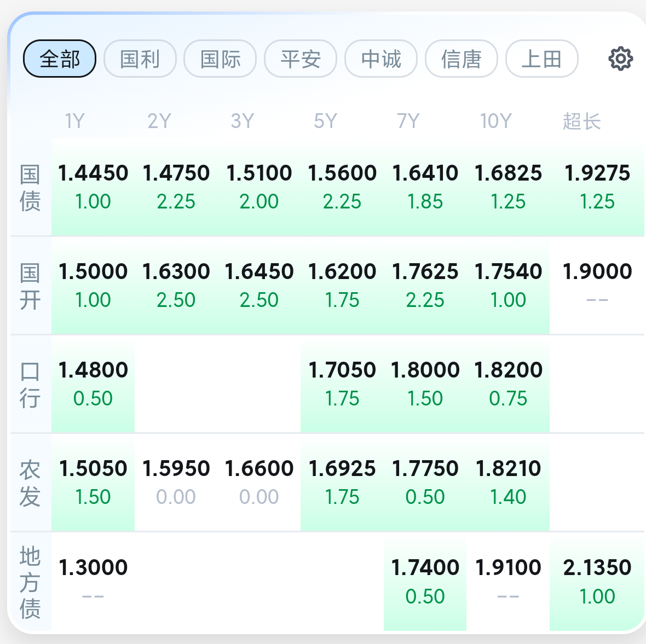Select the 信唐 tab
646x644 pixels.
(x=462, y=59)
